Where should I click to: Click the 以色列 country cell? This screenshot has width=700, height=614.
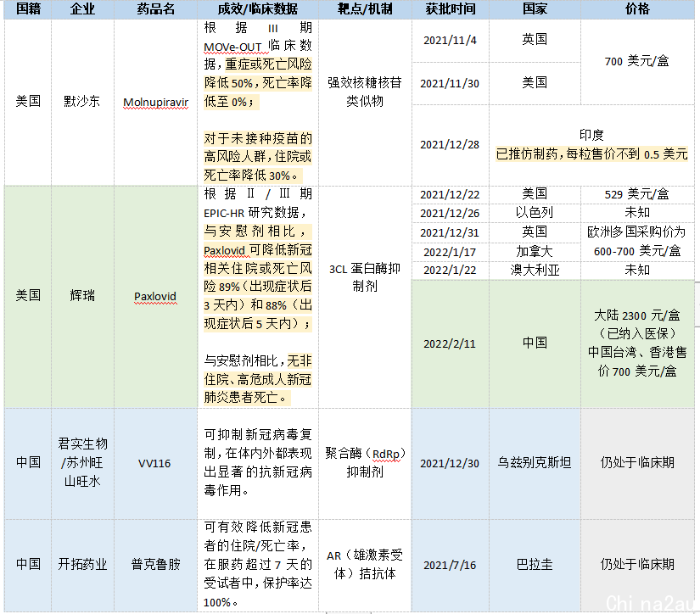click(535, 212)
